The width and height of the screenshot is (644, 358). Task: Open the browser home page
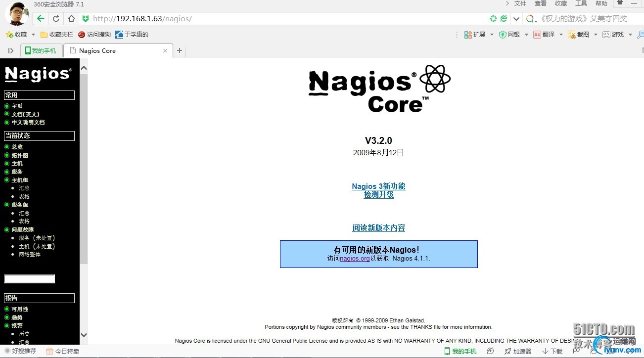pos(71,19)
